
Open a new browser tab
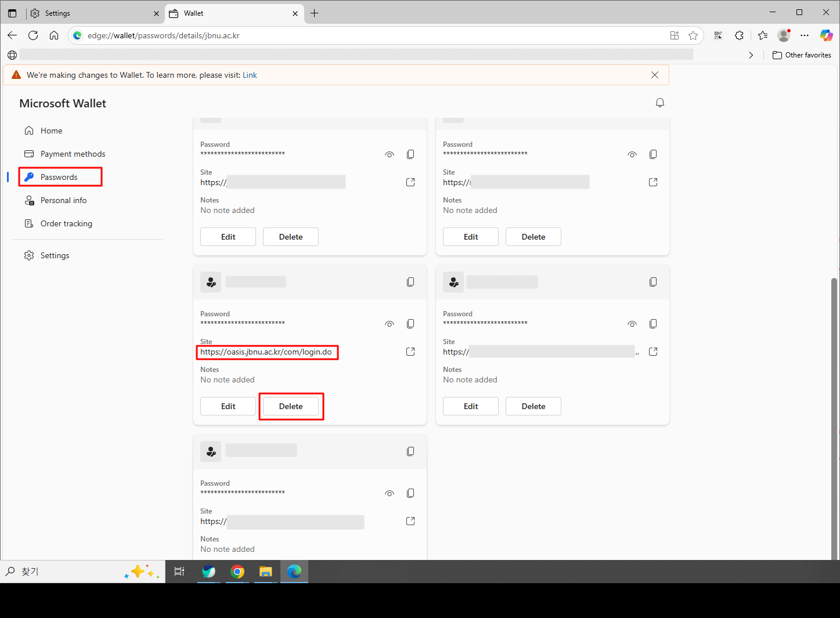pos(315,13)
